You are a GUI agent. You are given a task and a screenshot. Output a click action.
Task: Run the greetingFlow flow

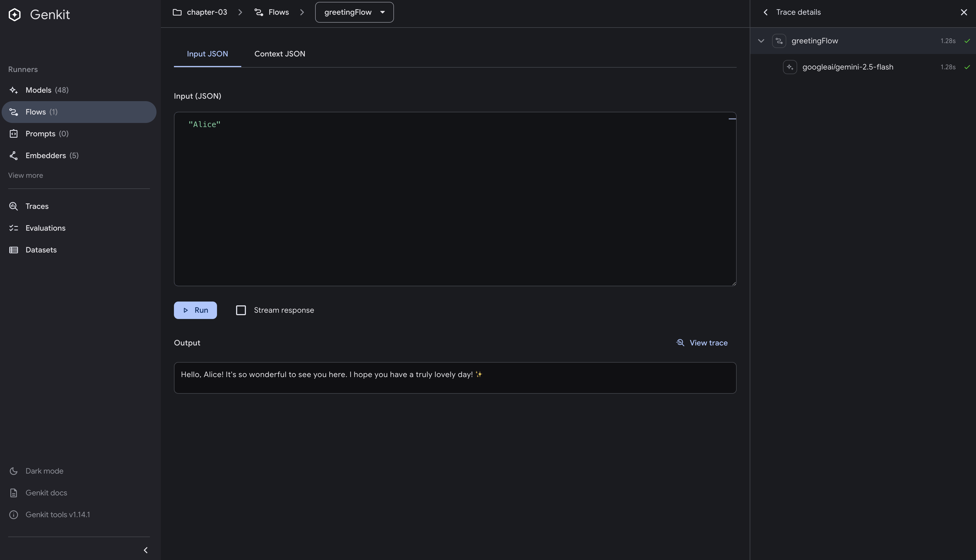coord(195,310)
